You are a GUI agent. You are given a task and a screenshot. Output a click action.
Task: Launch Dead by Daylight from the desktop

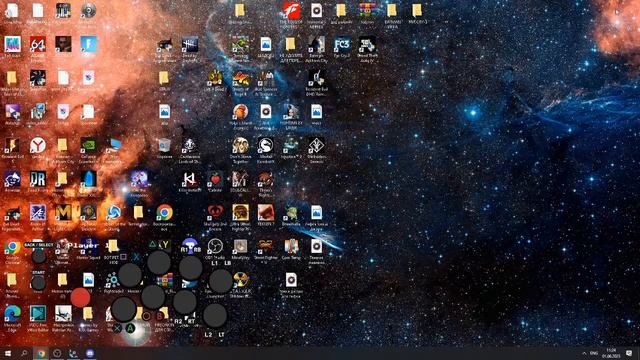point(190,44)
